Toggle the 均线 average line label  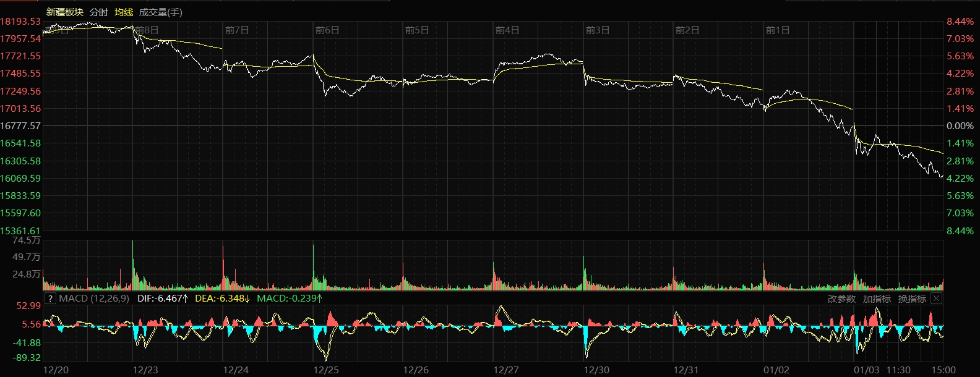click(124, 12)
